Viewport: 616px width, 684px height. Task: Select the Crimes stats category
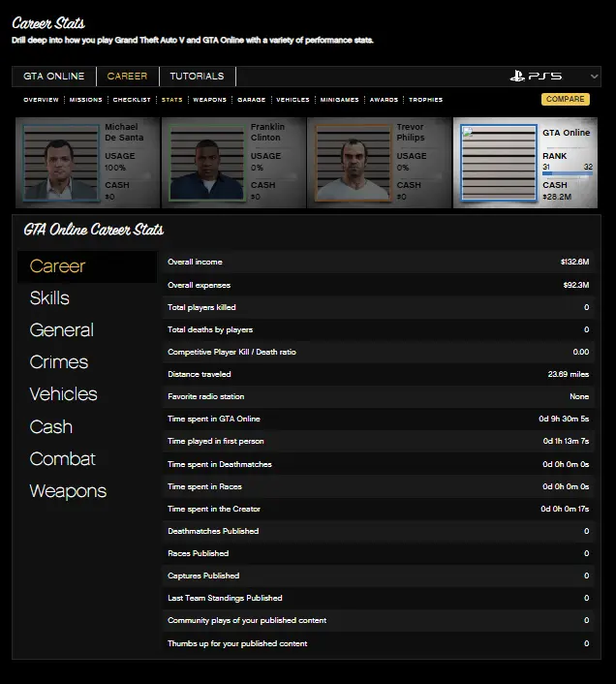58,362
